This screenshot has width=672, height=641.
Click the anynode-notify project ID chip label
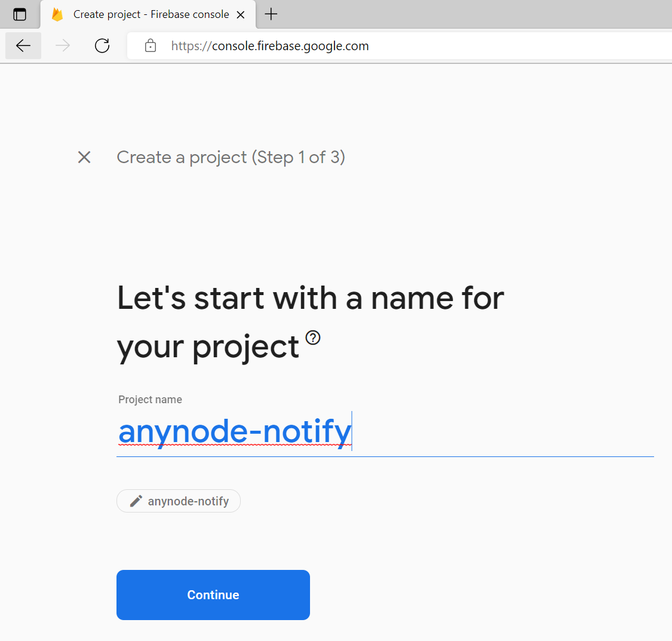coord(188,501)
